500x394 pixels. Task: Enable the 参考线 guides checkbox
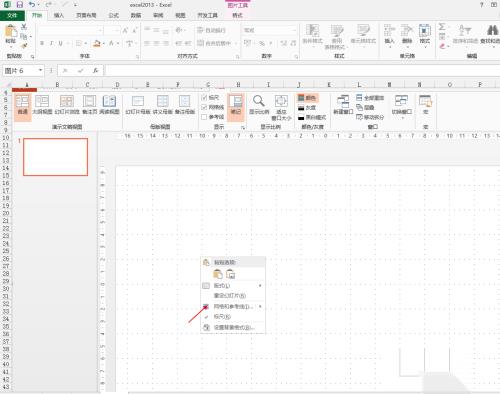(x=204, y=117)
